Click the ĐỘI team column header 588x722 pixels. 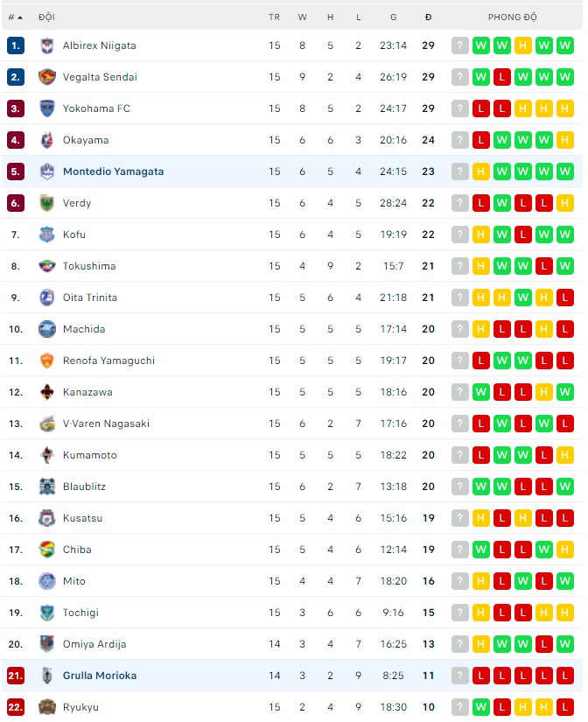[47, 17]
